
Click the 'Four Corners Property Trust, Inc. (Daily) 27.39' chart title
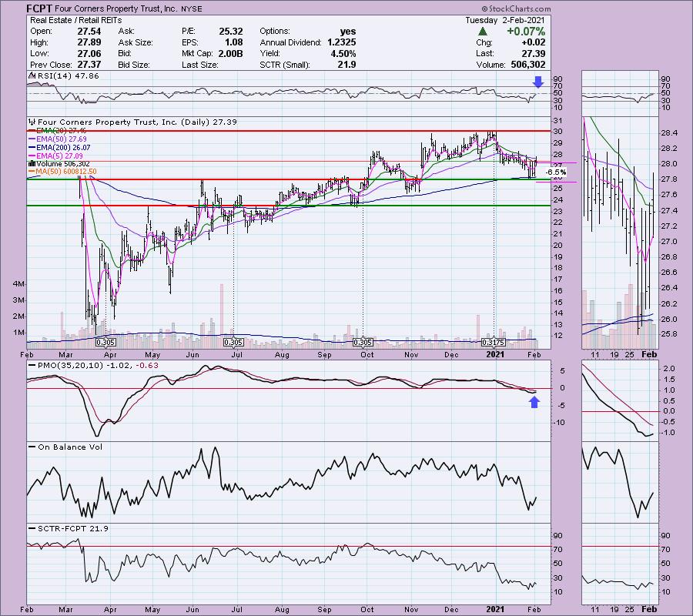point(138,122)
